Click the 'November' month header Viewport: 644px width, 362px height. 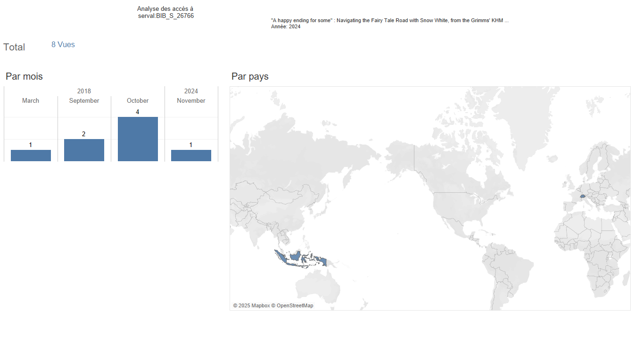[191, 100]
